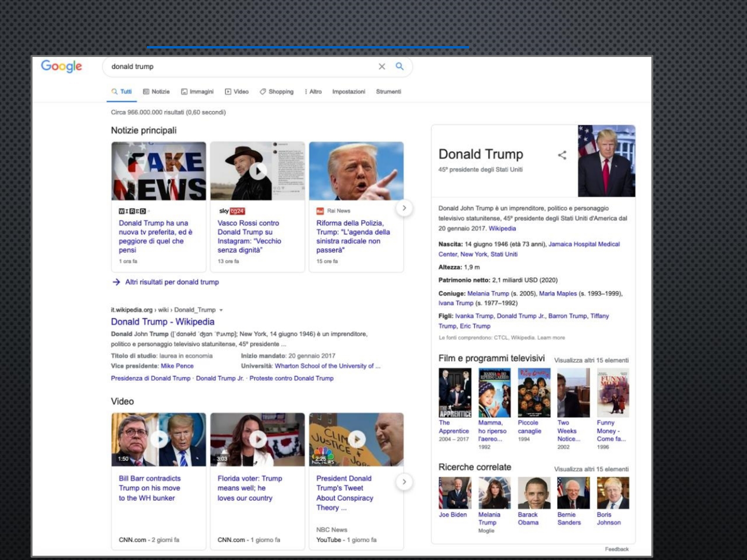Open Rai News Riforma della Polizia headline
The width and height of the screenshot is (747, 560).
pos(353,236)
